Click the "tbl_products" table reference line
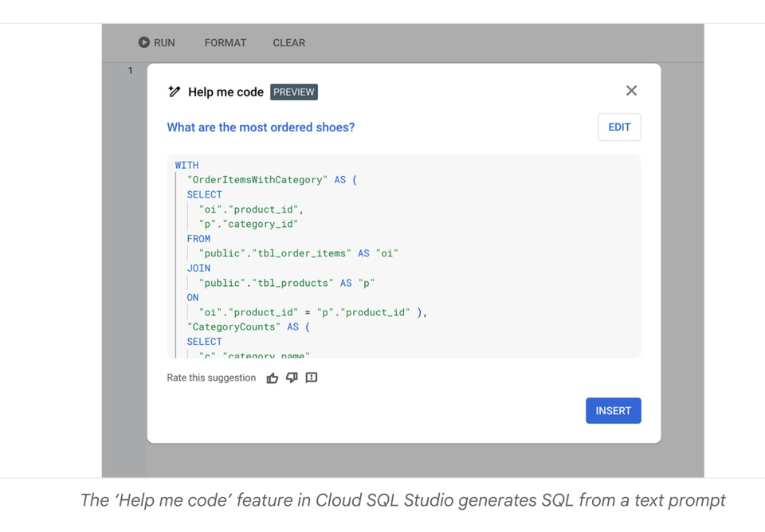The image size is (765, 532). 286,283
